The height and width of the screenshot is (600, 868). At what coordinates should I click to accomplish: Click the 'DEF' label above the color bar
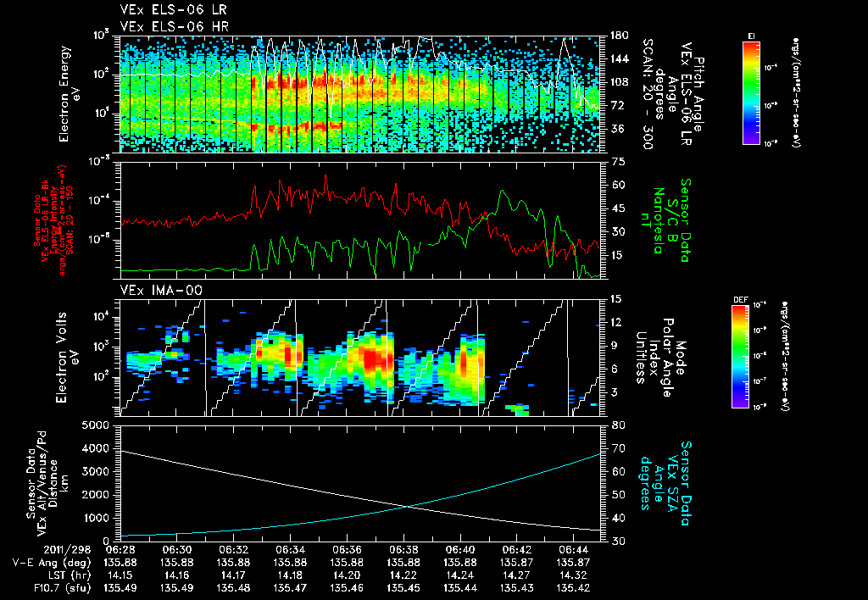(x=740, y=300)
